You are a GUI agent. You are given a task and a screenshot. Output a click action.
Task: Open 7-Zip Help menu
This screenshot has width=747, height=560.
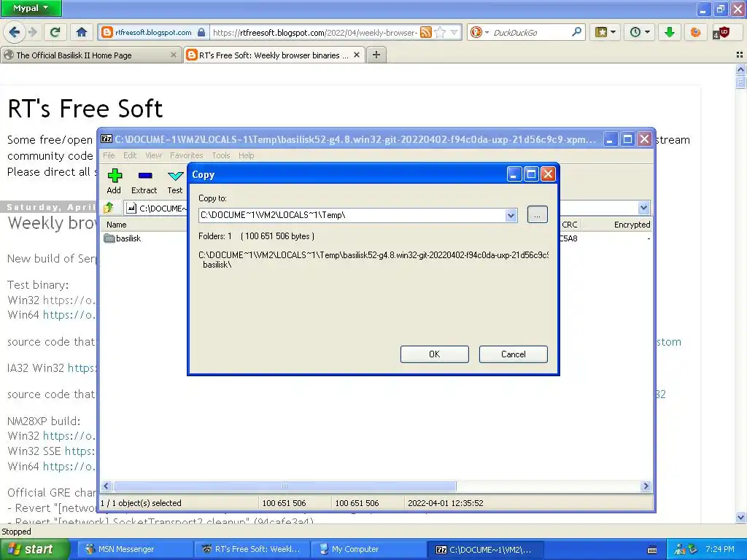click(x=247, y=155)
